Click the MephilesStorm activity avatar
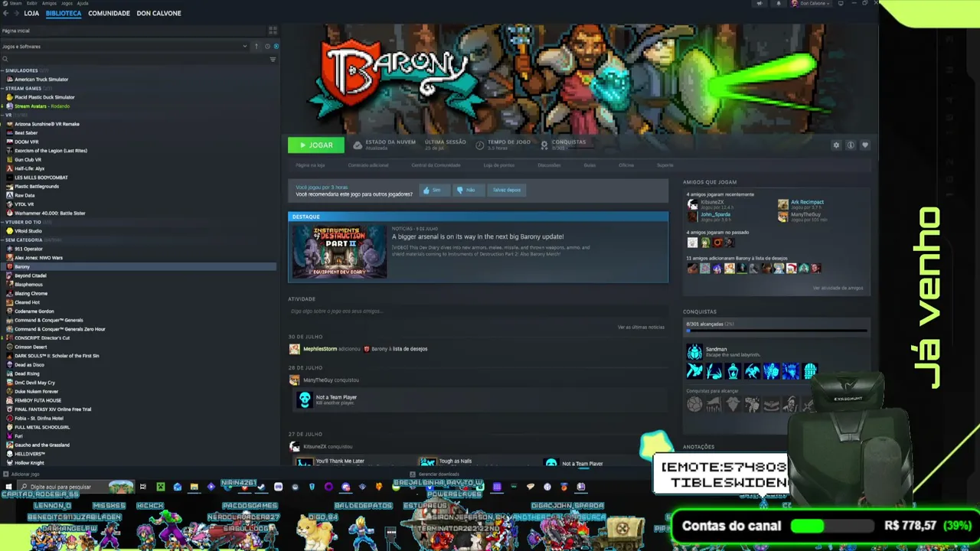 click(x=294, y=349)
